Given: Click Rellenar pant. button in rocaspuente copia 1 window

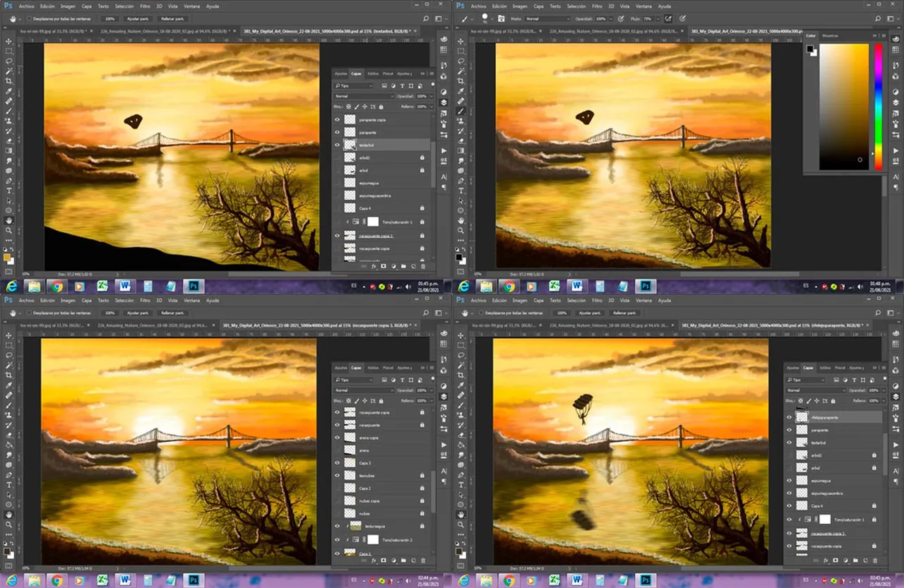Looking at the screenshot, I should coord(172,312).
